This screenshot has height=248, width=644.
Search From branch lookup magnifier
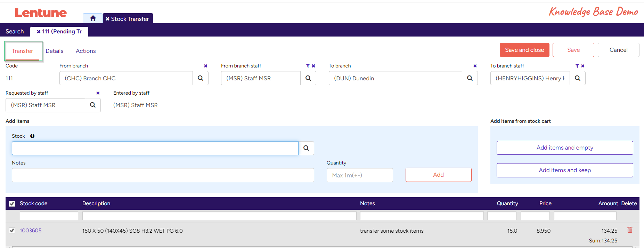[x=201, y=78]
